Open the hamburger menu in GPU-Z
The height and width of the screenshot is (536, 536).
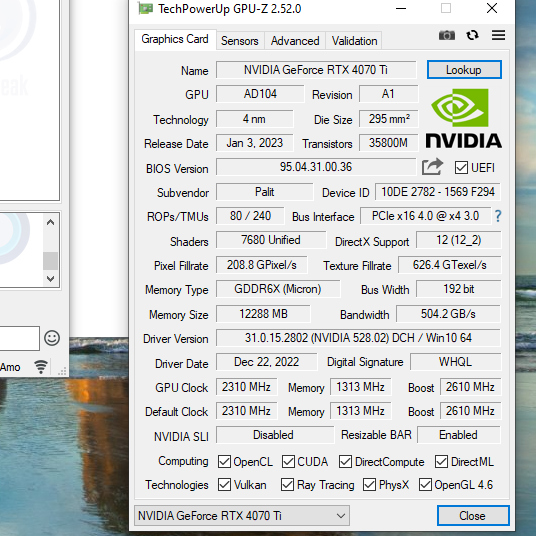tap(498, 35)
